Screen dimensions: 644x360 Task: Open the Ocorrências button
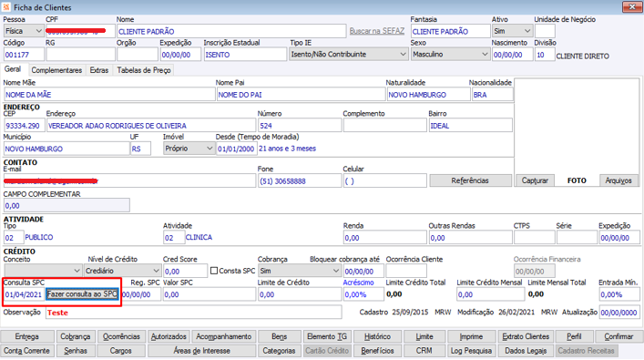pos(121,336)
